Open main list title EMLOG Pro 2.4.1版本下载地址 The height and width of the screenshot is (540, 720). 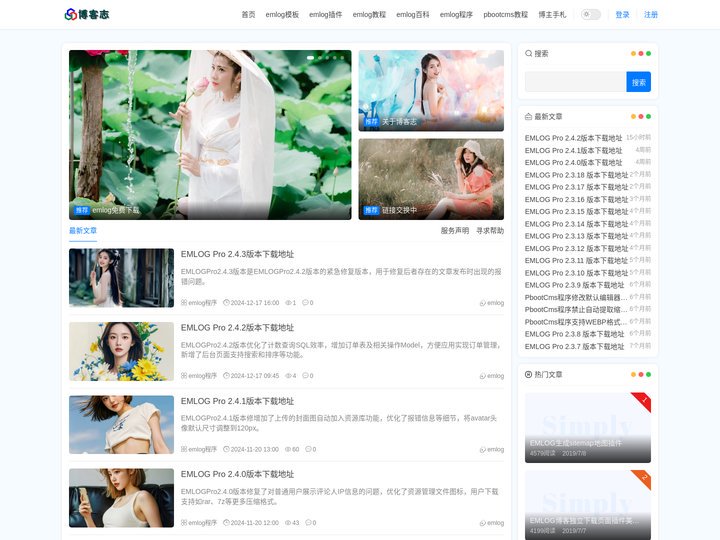[x=237, y=401]
